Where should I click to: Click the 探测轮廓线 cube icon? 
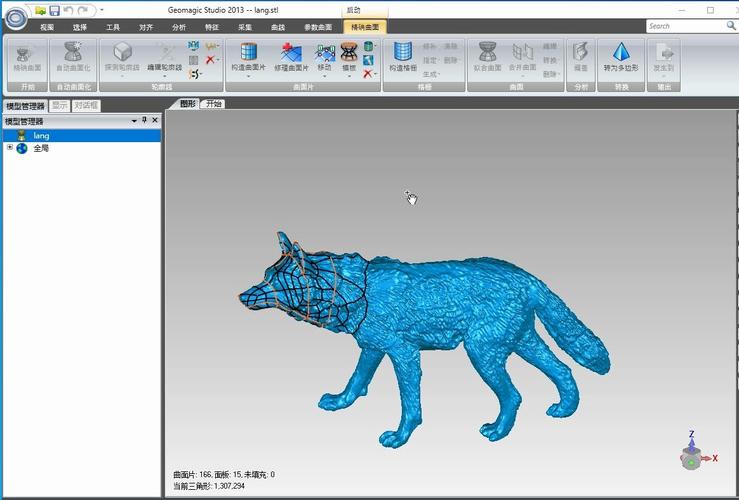[123, 51]
